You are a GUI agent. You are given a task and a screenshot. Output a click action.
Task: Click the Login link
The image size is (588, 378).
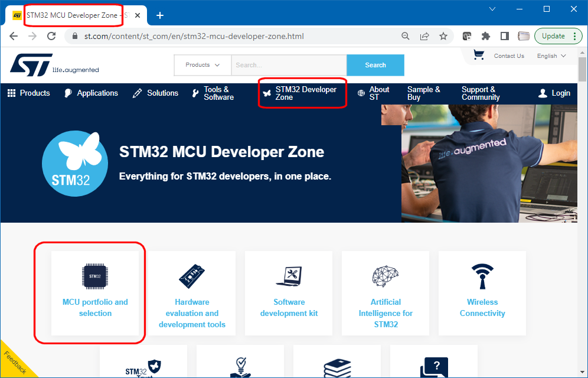554,93
